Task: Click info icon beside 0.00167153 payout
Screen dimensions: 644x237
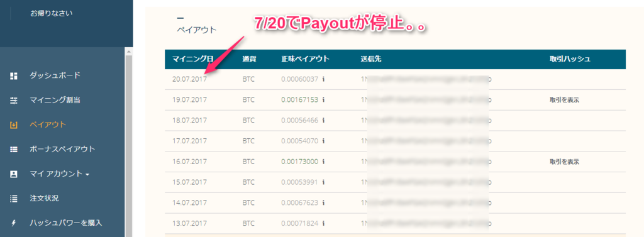Action: click(x=323, y=100)
